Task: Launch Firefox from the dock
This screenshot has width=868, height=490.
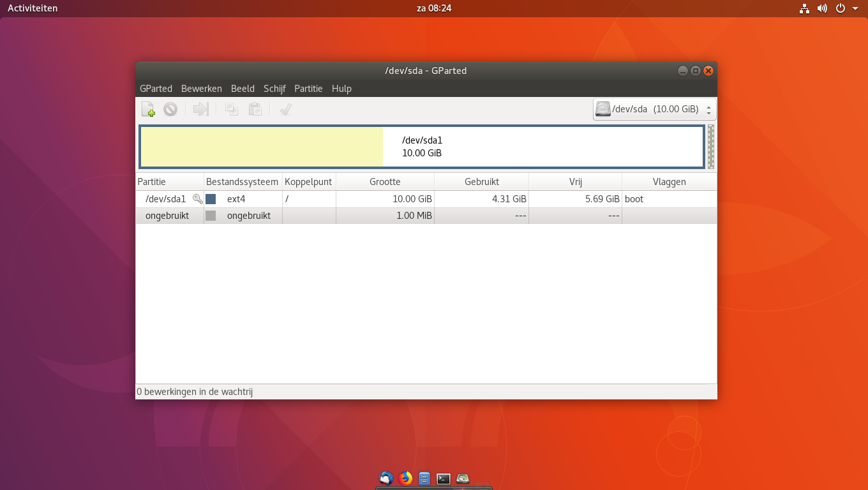Action: point(405,478)
